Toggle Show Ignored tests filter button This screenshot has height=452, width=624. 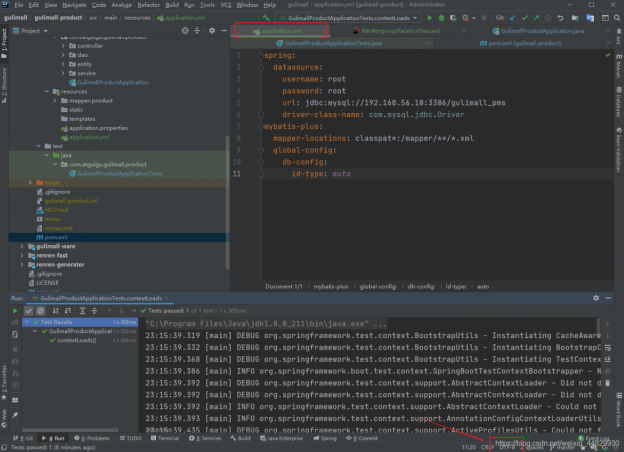coord(40,309)
